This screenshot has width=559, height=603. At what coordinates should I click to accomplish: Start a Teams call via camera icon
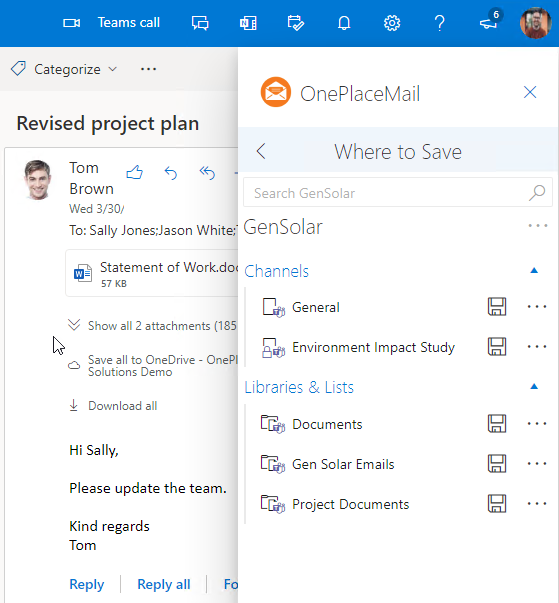[x=72, y=23]
